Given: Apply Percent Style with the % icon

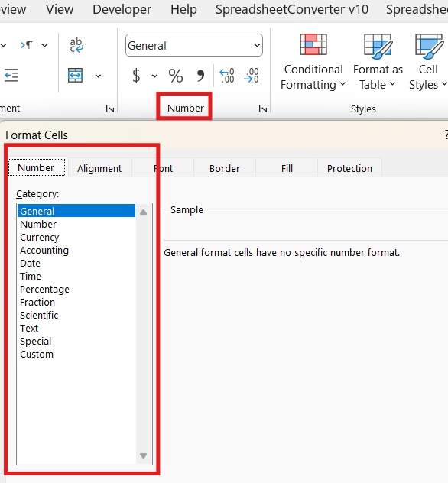Looking at the screenshot, I should 176,76.
